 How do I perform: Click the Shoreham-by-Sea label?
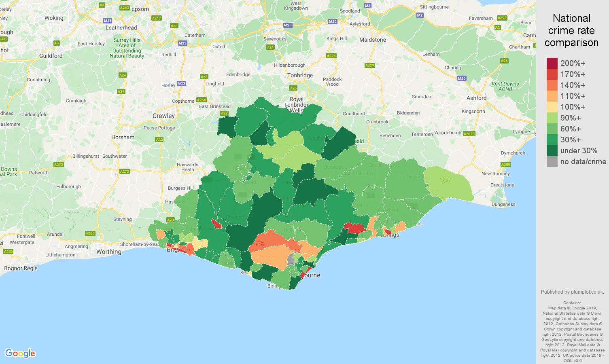pyautogui.click(x=140, y=244)
